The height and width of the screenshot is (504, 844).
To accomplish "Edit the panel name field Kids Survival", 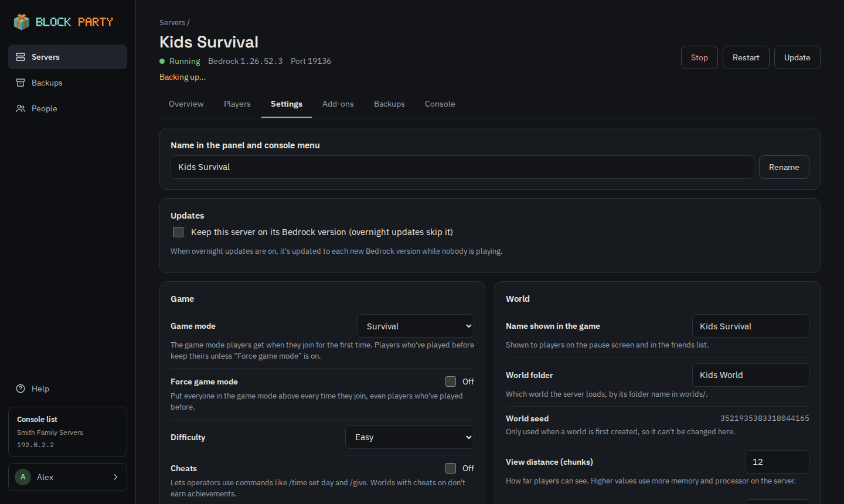I will click(462, 167).
